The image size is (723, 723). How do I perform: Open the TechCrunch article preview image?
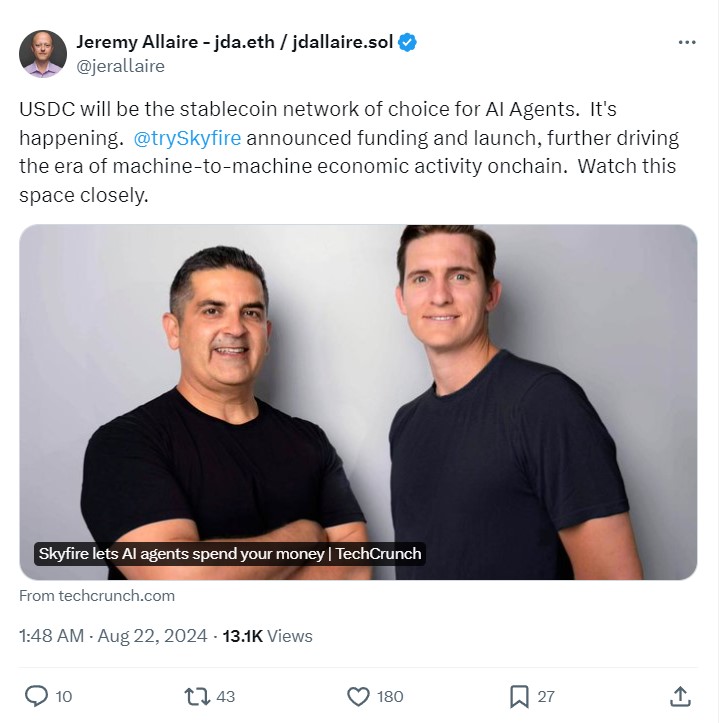click(358, 402)
